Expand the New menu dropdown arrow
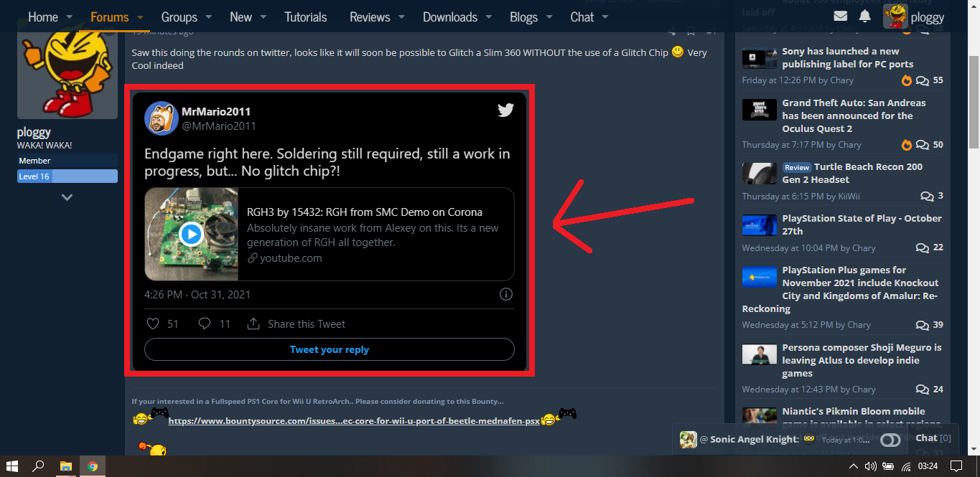Viewport: 980px width, 477px height. 263,16
